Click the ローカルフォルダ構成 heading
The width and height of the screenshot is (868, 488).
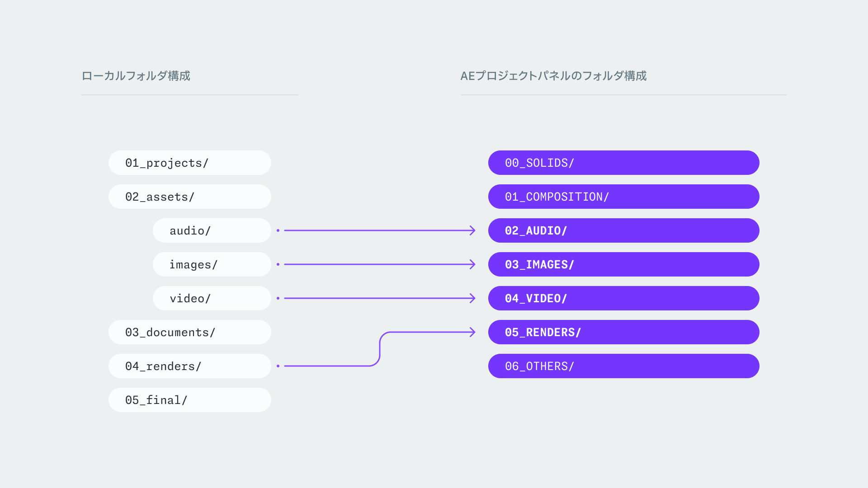(136, 76)
